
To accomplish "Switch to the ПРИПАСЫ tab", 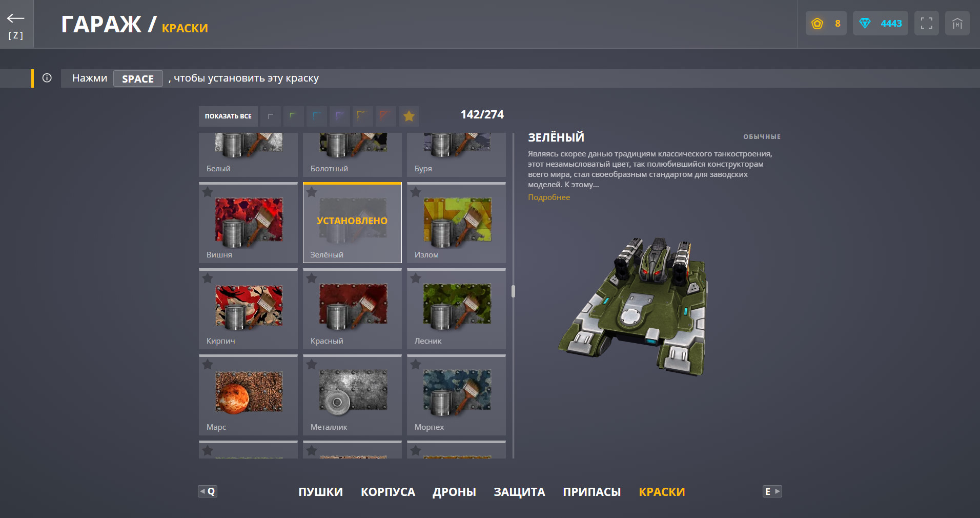I will [x=592, y=492].
